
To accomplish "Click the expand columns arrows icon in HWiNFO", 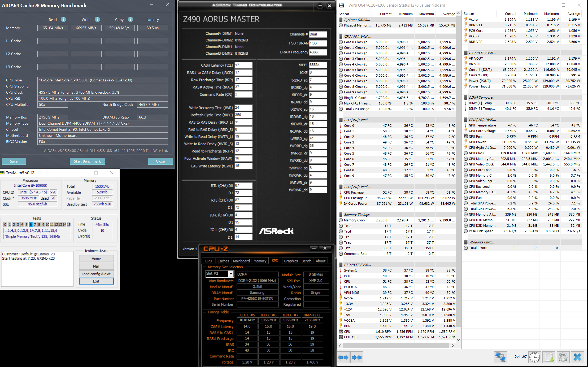I will pyautogui.click(x=343, y=357).
